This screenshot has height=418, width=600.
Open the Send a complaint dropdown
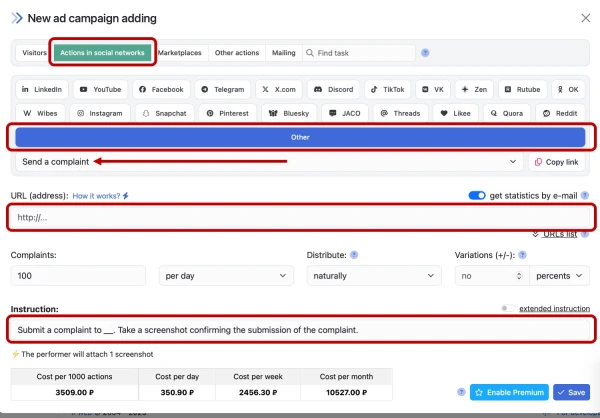[268, 161]
